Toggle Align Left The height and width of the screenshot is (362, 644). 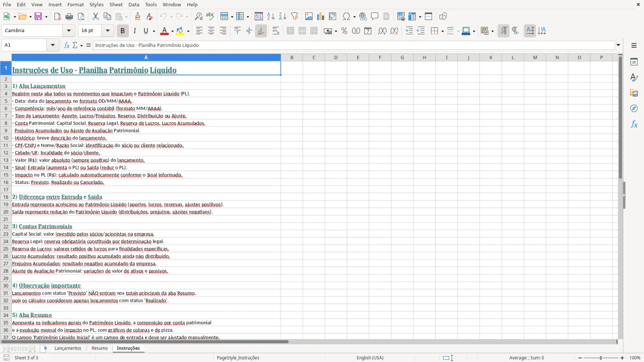pyautogui.click(x=199, y=31)
